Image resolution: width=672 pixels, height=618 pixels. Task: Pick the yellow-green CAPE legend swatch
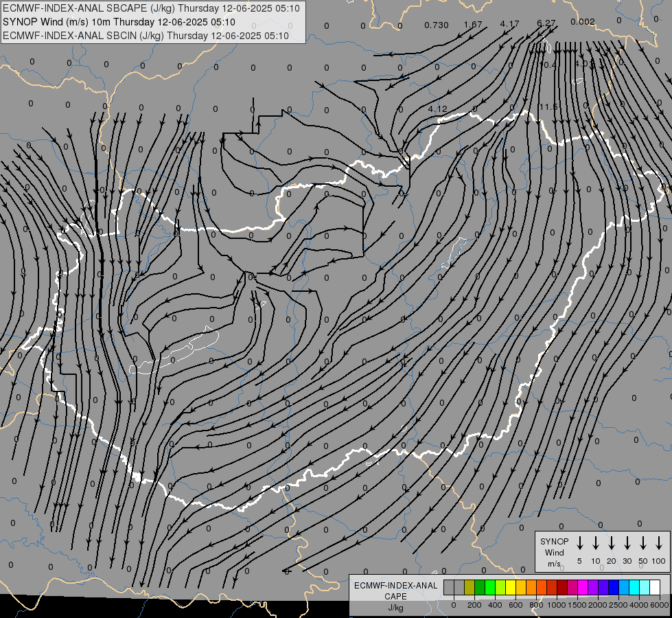[500, 587]
